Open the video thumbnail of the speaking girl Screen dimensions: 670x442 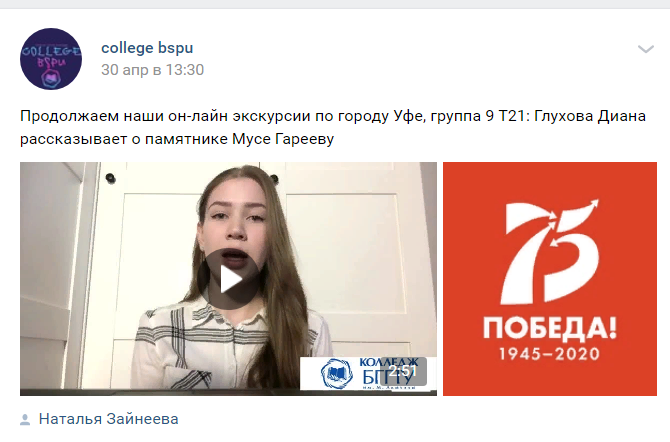(x=228, y=279)
